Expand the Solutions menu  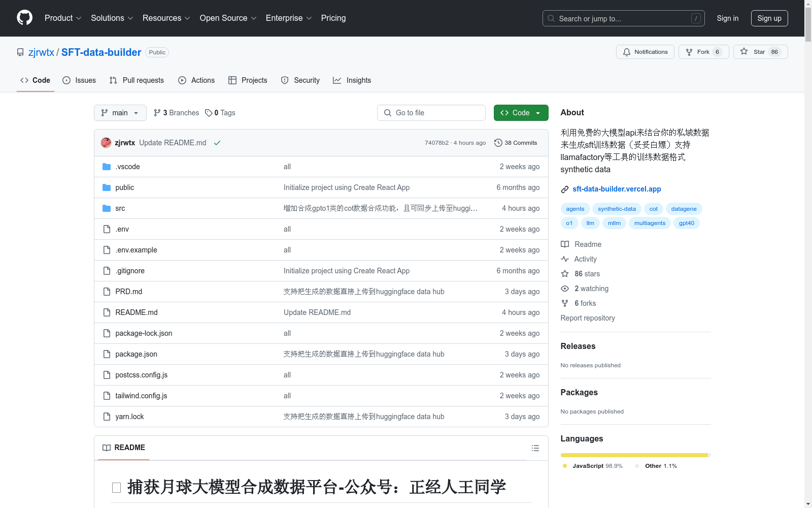[112, 18]
